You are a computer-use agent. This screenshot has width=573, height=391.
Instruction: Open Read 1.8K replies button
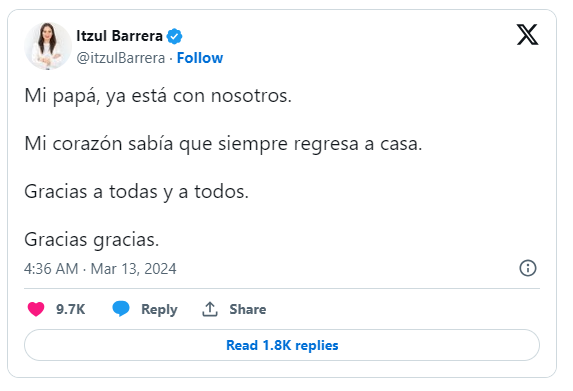click(x=282, y=345)
